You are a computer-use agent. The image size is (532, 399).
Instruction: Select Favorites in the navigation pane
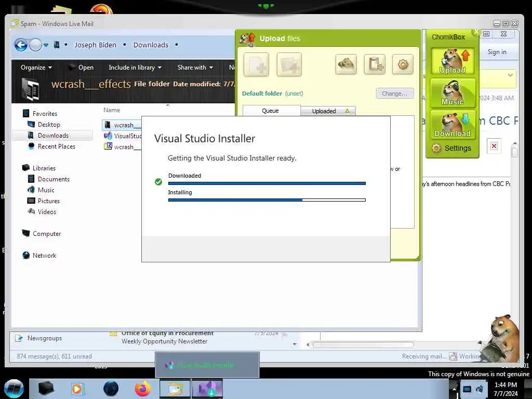click(x=40, y=114)
